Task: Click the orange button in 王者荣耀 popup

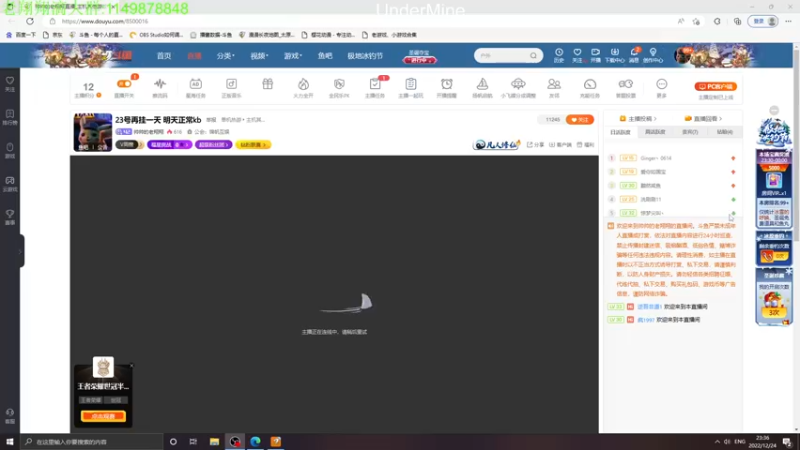Action: point(103,416)
